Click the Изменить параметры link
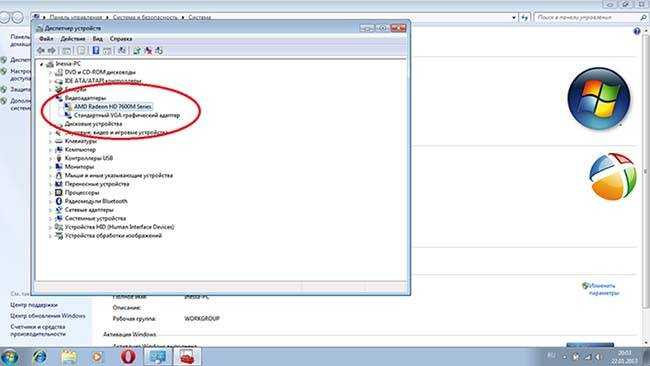This screenshot has width=650, height=366. [603, 289]
